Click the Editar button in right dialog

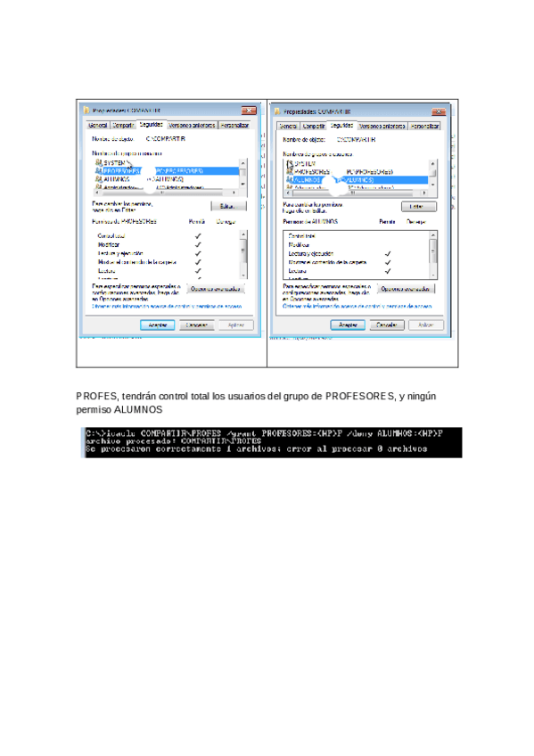[x=419, y=206]
